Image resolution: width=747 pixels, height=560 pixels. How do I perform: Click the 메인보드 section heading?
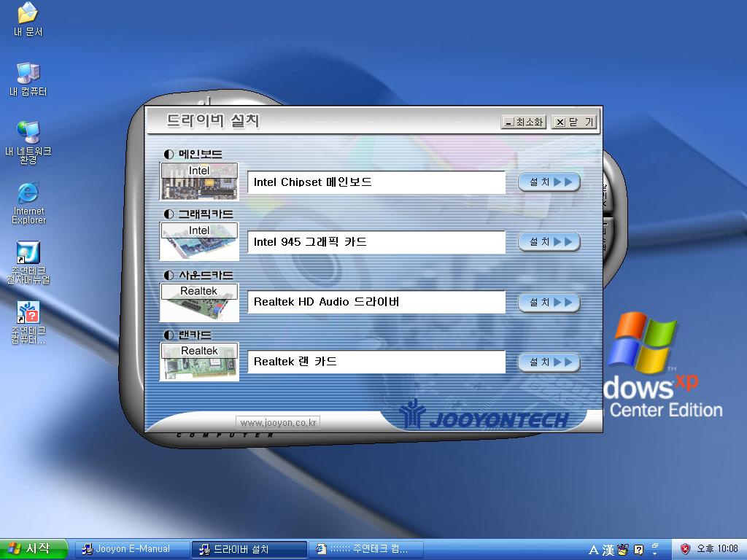193,155
